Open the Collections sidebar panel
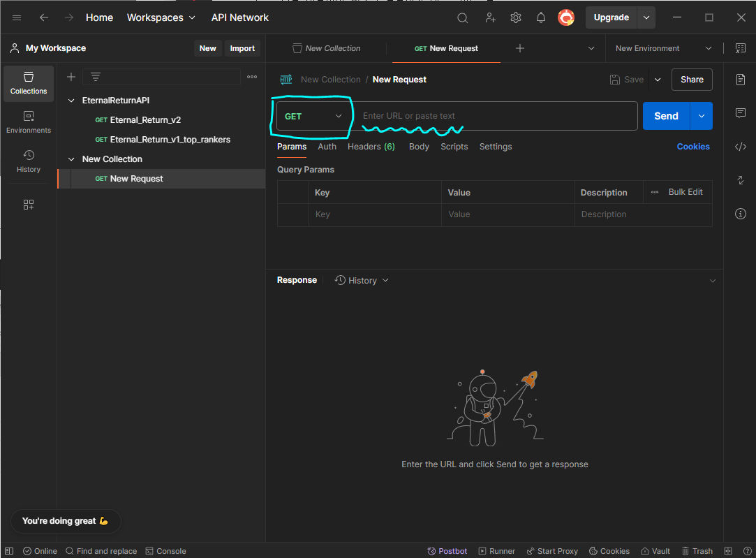 point(29,83)
